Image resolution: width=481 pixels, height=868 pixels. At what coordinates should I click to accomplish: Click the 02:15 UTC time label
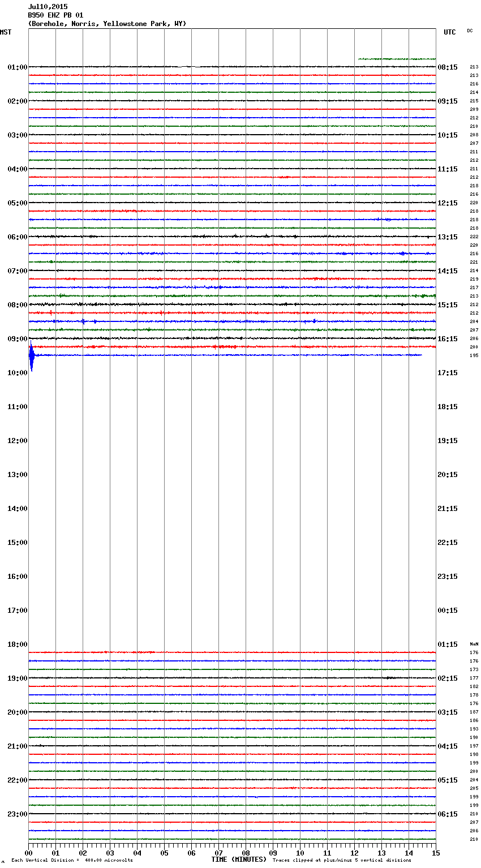[x=448, y=678]
